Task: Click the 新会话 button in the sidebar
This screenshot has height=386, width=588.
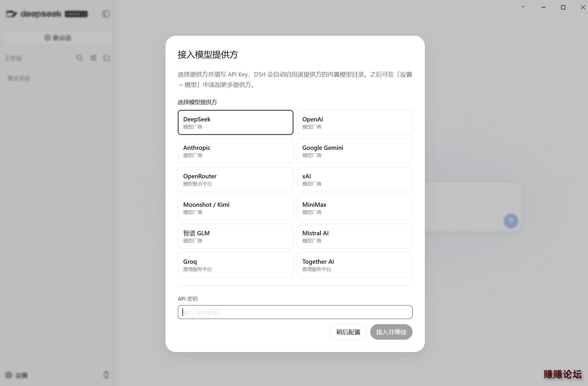Action: pos(58,38)
